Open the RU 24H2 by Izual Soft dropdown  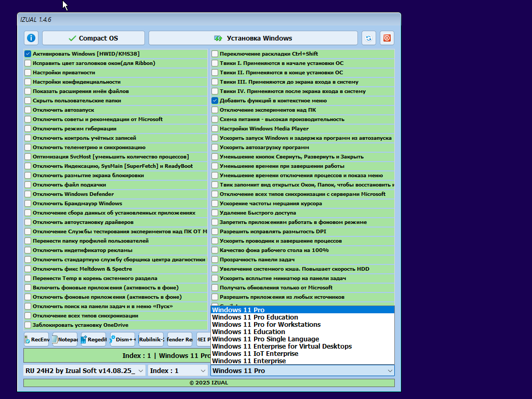(x=85, y=370)
